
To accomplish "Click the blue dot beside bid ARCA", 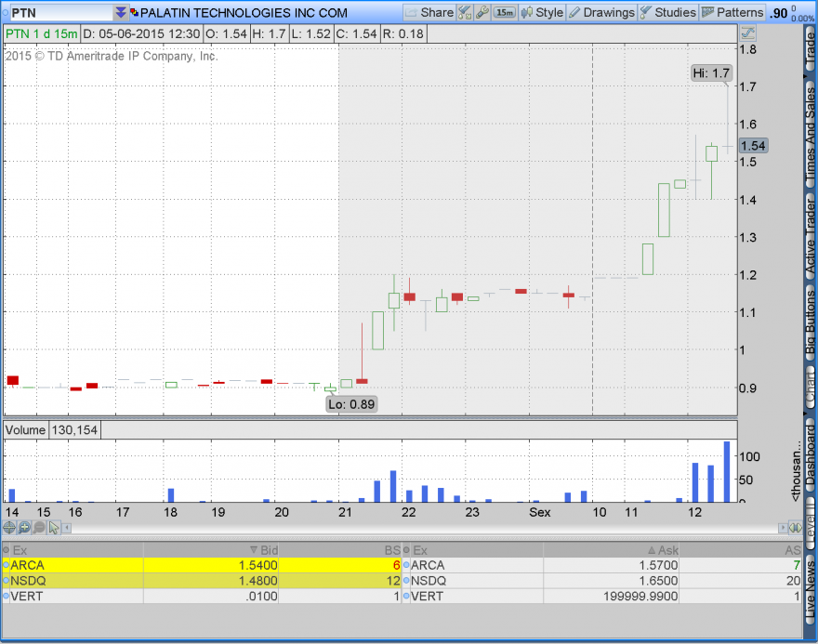I will [x=6, y=565].
